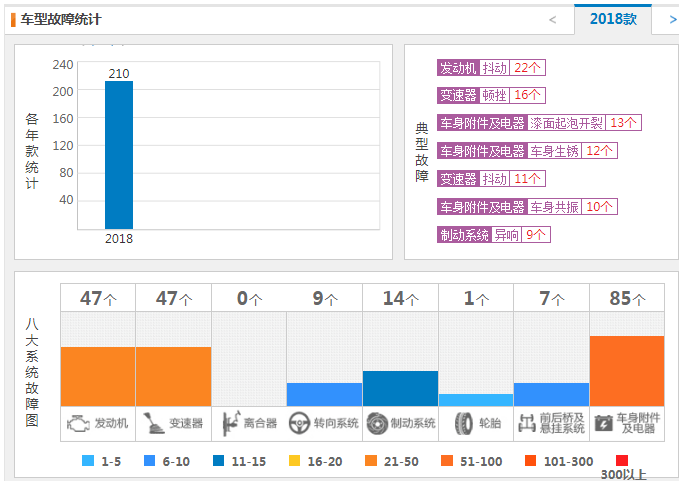
Task: Click the 八大系统故障图 vertical label
Action: click(32, 372)
